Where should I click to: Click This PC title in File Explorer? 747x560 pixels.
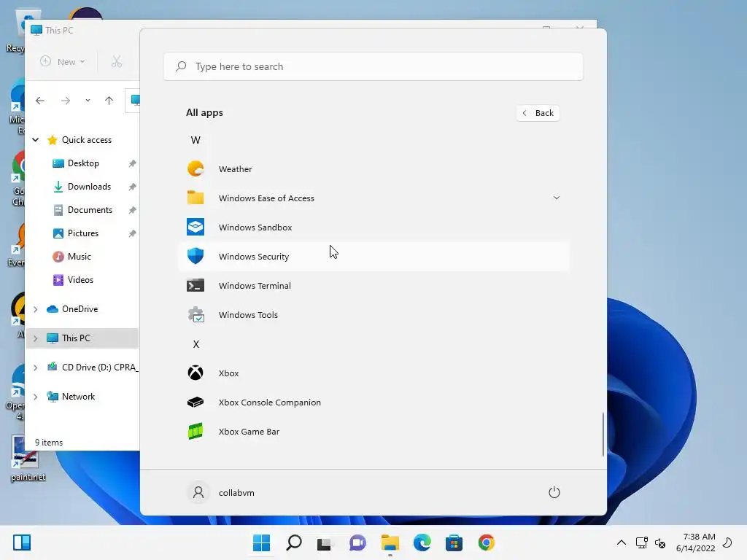[59, 31]
